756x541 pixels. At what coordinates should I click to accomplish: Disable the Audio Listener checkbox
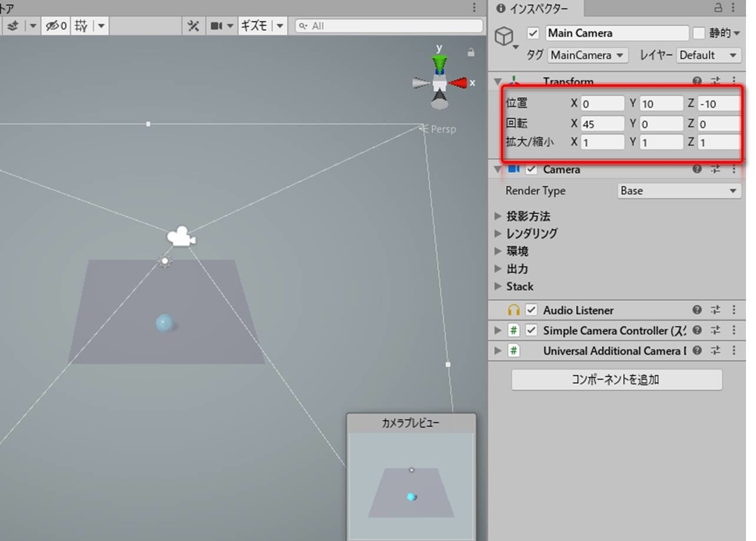click(532, 310)
